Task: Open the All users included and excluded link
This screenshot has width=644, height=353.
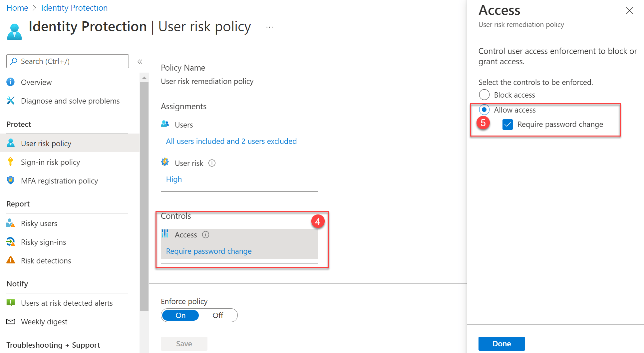Action: [x=231, y=141]
